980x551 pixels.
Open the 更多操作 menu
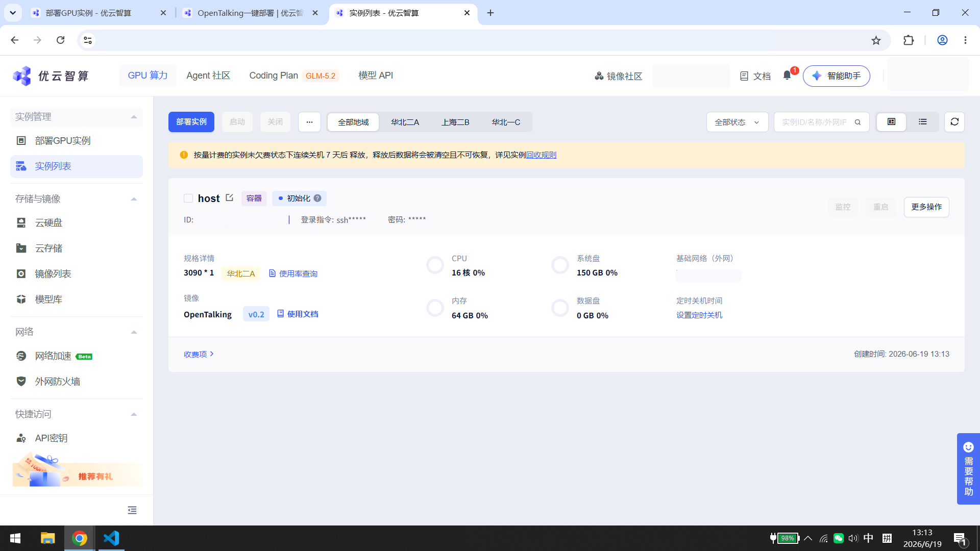coord(926,207)
